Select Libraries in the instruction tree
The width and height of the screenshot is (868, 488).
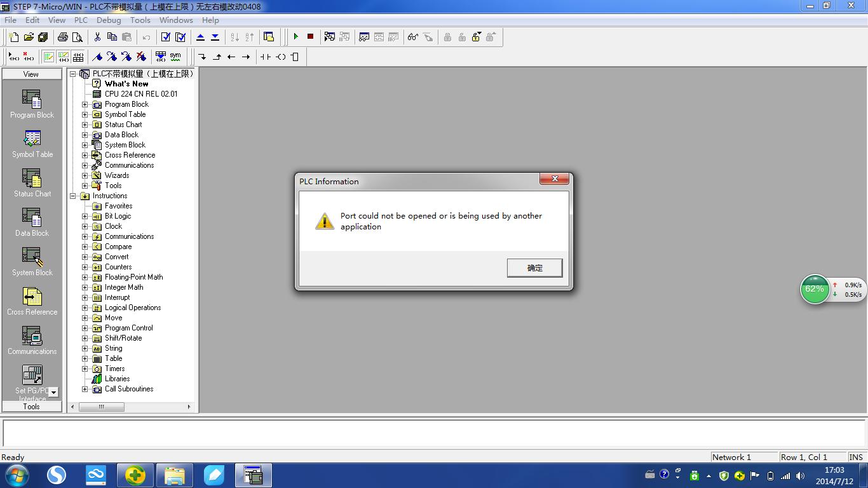click(x=118, y=379)
